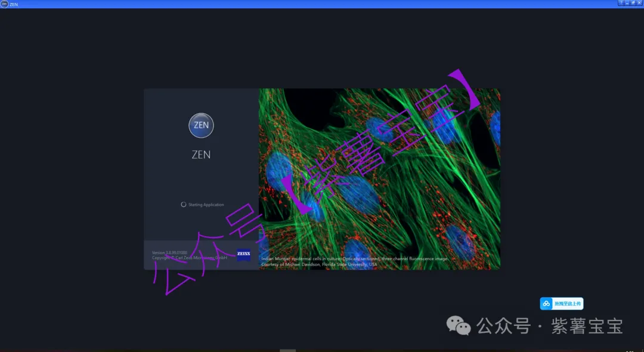Screen dimensions: 644x352
Task: Click the Indian Muntjac image caption
Action: 354,259
